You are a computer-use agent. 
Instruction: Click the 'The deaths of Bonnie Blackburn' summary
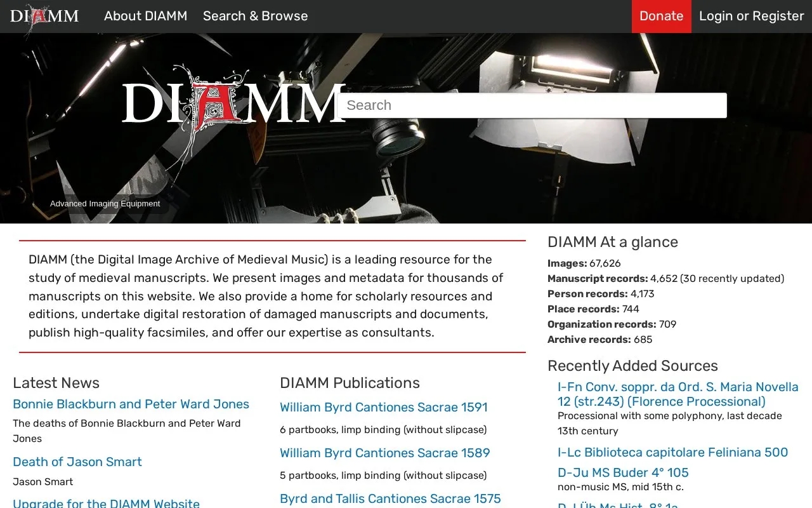pyautogui.click(x=127, y=431)
